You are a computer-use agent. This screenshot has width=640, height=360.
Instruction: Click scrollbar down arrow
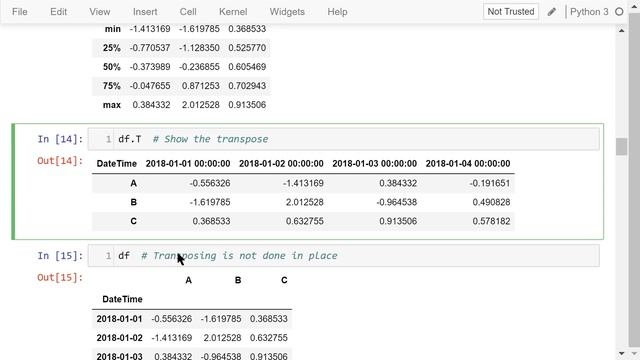click(x=621, y=353)
